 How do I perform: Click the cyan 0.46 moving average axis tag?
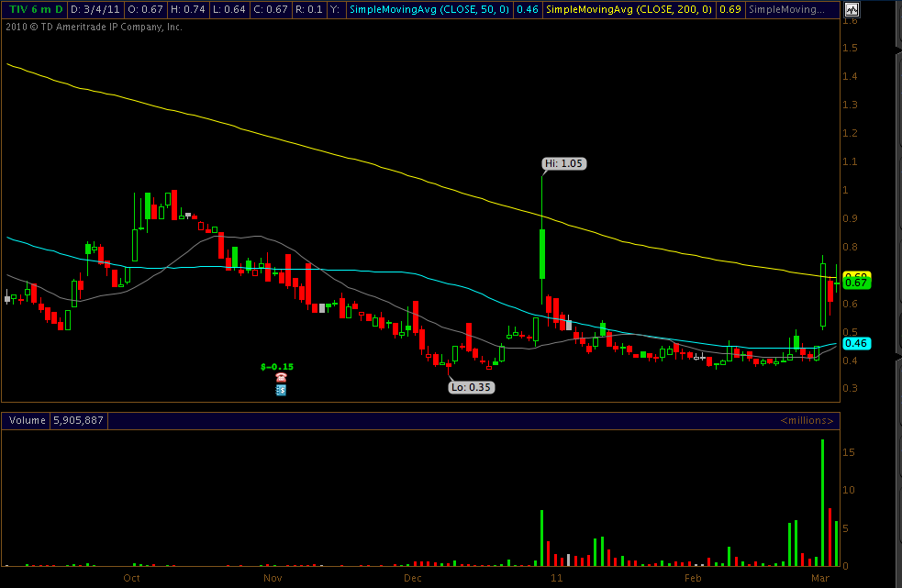tap(856, 343)
